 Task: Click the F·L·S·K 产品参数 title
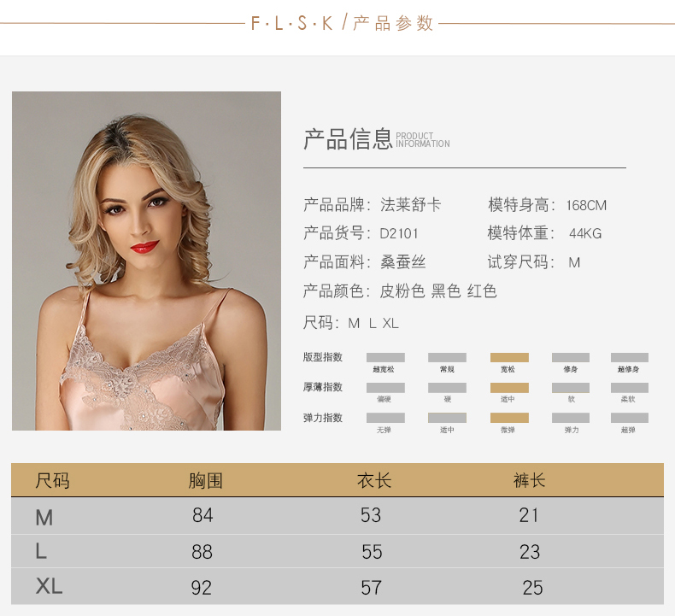click(x=343, y=23)
